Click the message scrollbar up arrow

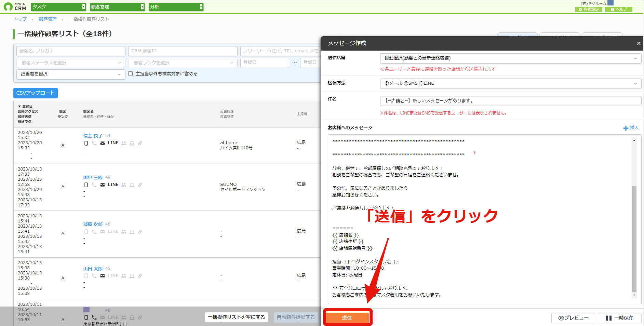coord(634,140)
